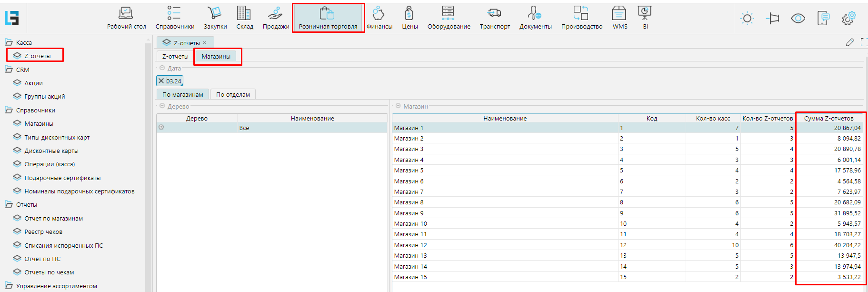
Task: Sort by the Сумма Z-отчетов column header
Action: tap(828, 118)
